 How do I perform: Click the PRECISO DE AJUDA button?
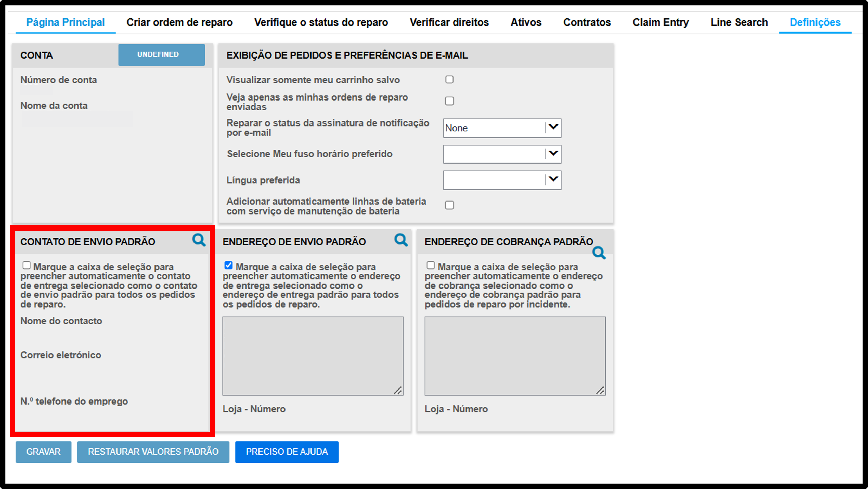coord(287,452)
